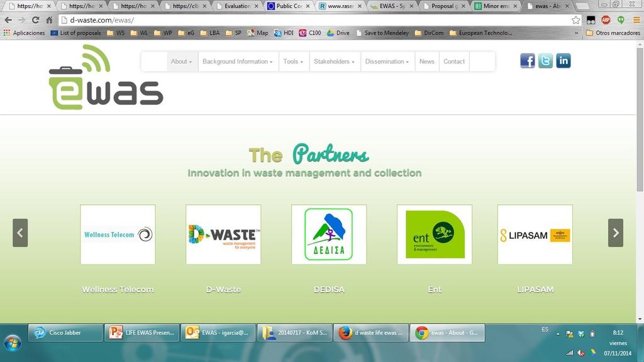Switch to the Evaluation tab

(x=238, y=6)
